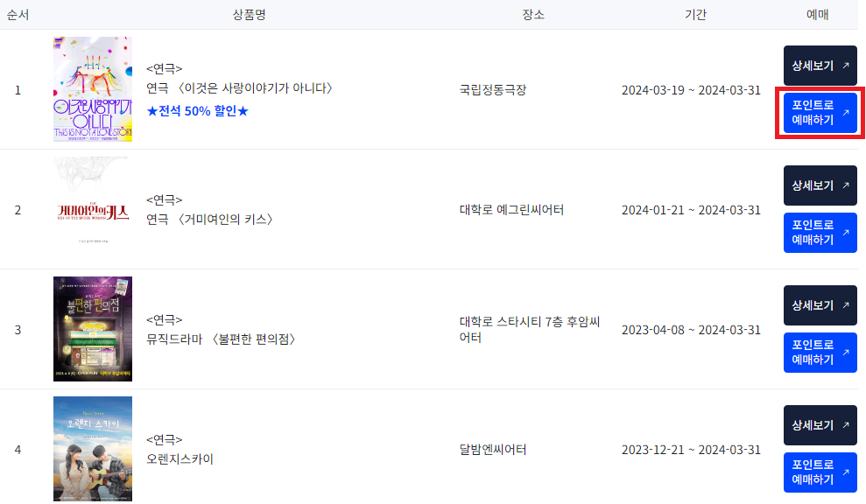Select the red-highlighted 포인트로 예매하기 button
This screenshot has height=504, width=866.
point(820,113)
